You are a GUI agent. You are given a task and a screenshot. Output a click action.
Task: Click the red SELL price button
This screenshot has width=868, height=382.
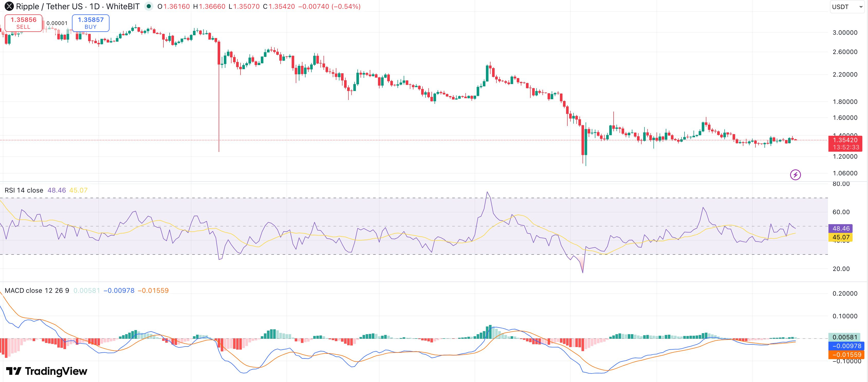pos(23,23)
